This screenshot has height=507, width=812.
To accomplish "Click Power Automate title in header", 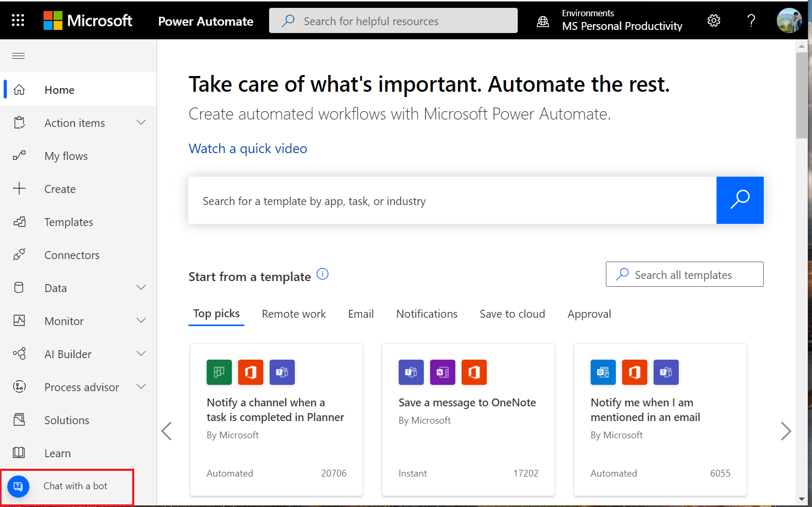I will pos(206,21).
